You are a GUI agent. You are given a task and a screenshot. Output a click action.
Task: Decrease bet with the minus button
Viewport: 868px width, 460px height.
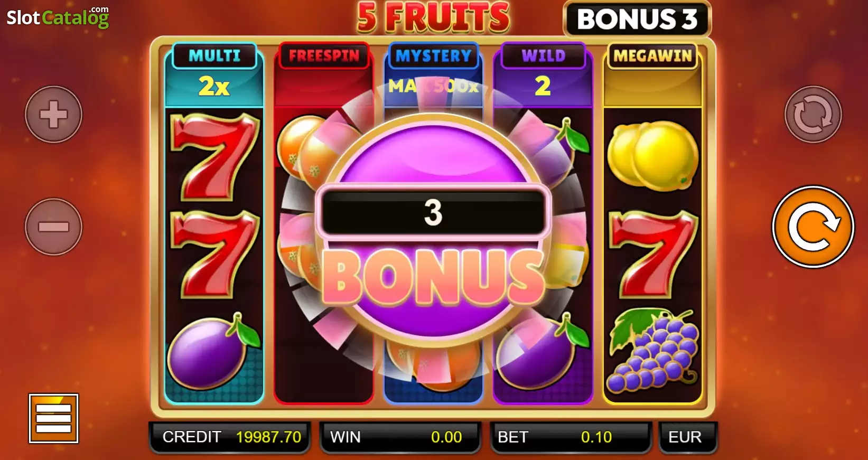pyautogui.click(x=53, y=227)
